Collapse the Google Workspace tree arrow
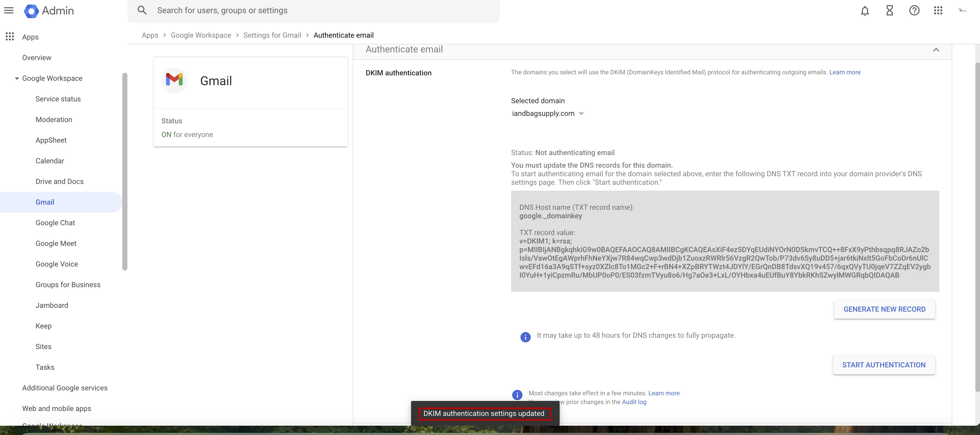 coord(17,78)
